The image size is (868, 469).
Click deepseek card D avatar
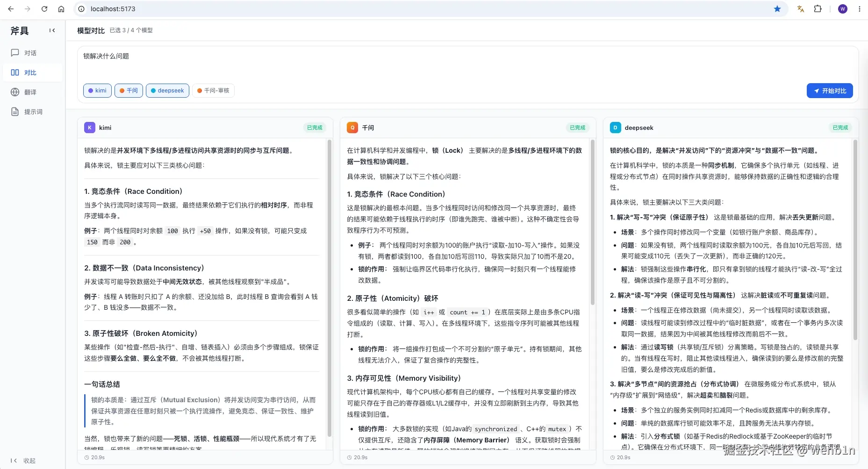616,128
